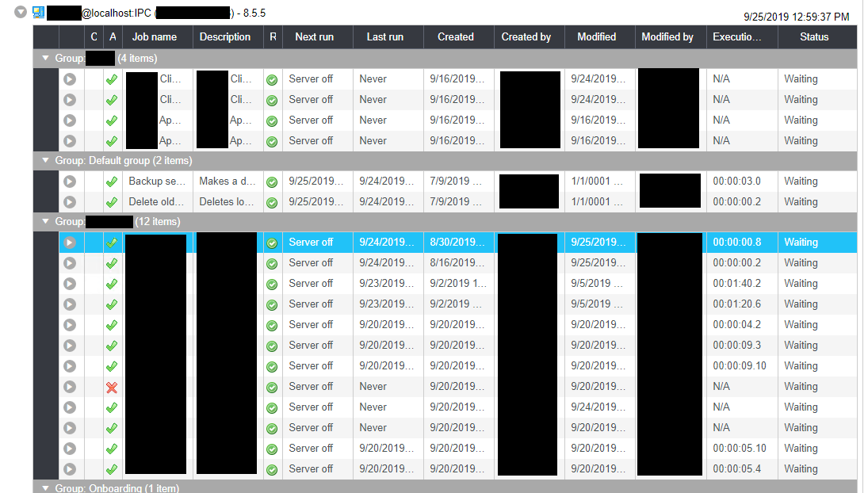The width and height of the screenshot is (868, 493).
Task: Click the red X active icon
Action: click(112, 387)
